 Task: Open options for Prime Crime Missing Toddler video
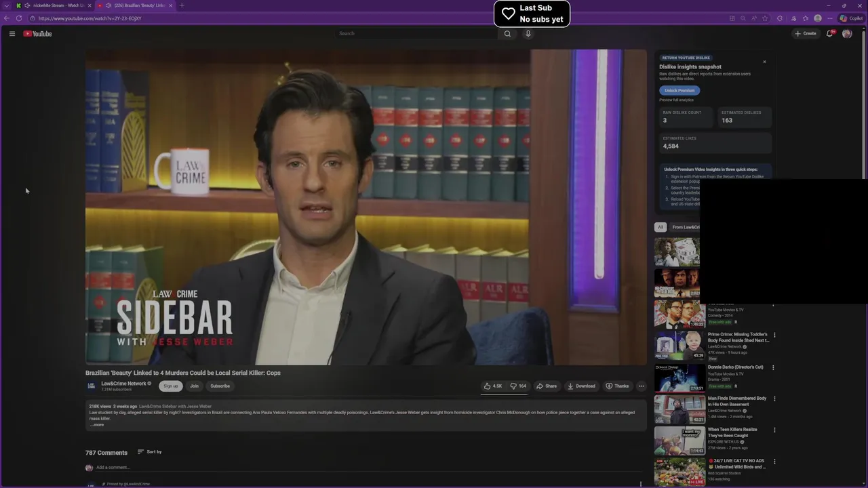(774, 335)
